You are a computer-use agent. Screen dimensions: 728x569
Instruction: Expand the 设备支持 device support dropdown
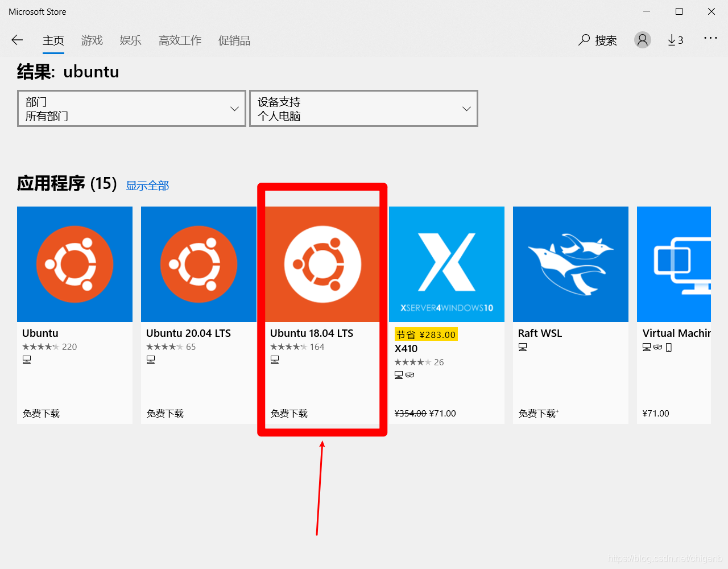tap(363, 108)
